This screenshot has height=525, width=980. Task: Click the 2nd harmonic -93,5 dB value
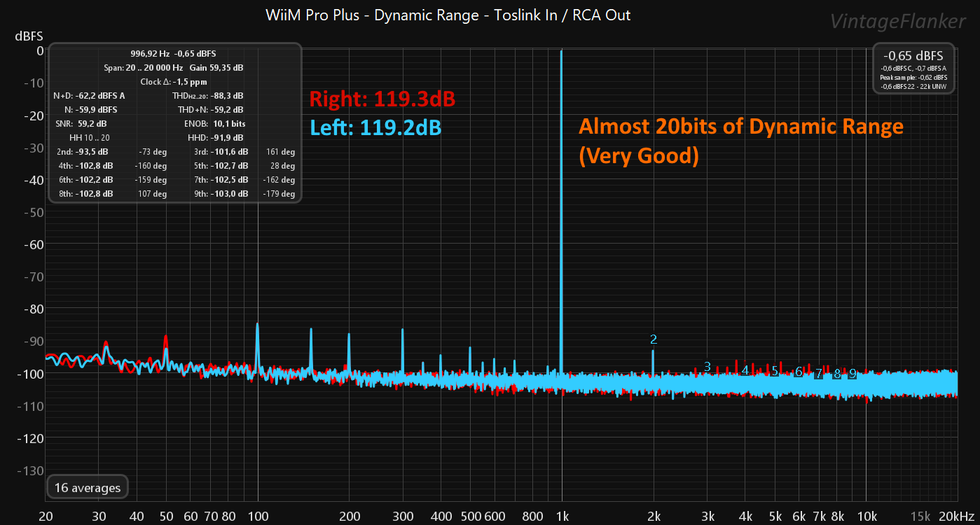pos(92,152)
